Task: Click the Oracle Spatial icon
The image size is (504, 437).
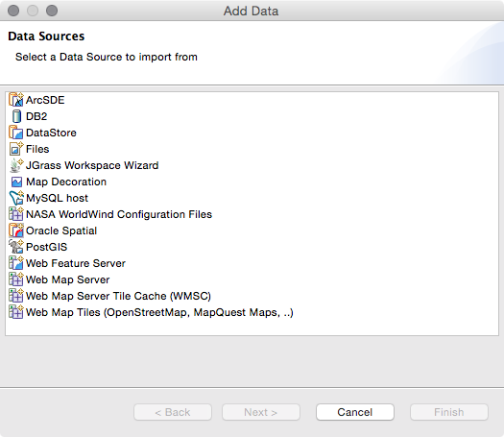Action: point(16,231)
